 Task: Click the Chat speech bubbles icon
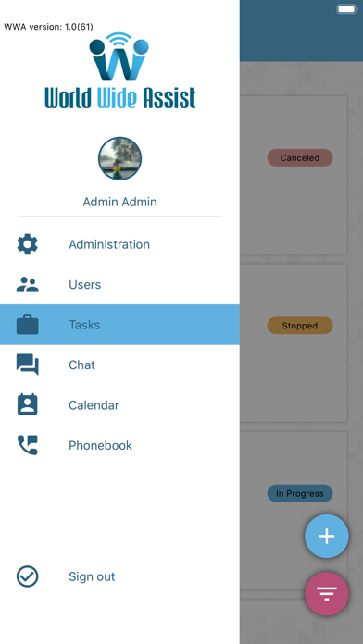click(x=28, y=365)
